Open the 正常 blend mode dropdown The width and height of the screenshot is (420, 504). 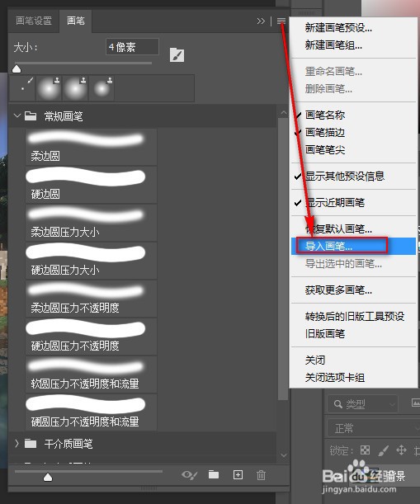tap(374, 428)
